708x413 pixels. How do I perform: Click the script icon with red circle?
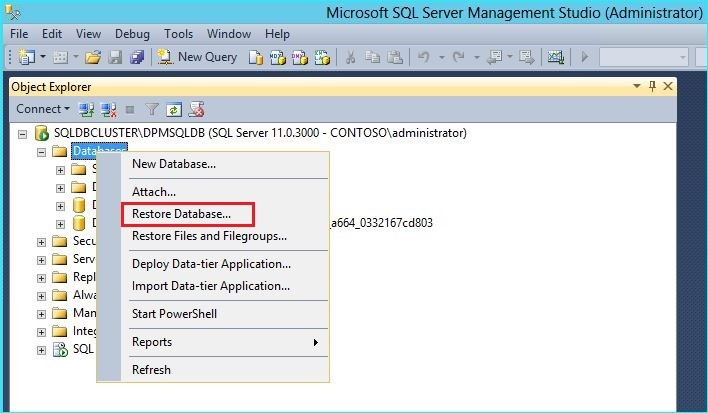pyautogui.click(x=196, y=109)
